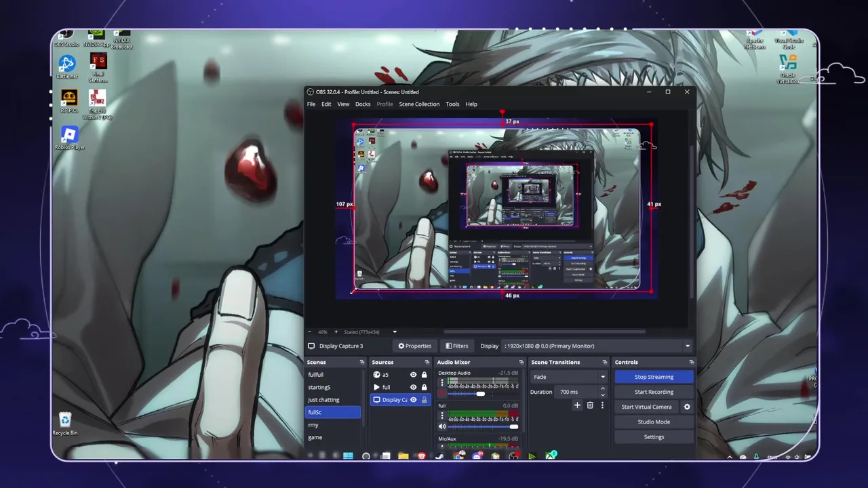868x488 pixels.
Task: Increase transition duration with up arrow
Action: (x=602, y=389)
